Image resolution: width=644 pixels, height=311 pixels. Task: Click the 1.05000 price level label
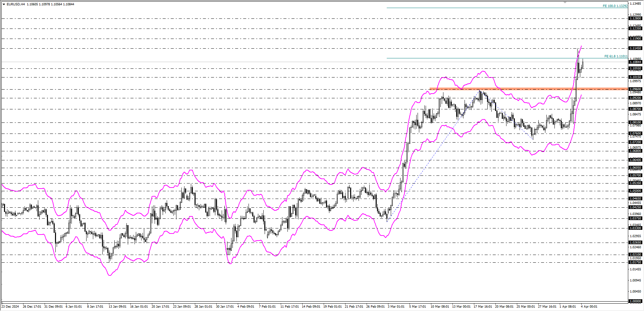pyautogui.click(x=635, y=191)
